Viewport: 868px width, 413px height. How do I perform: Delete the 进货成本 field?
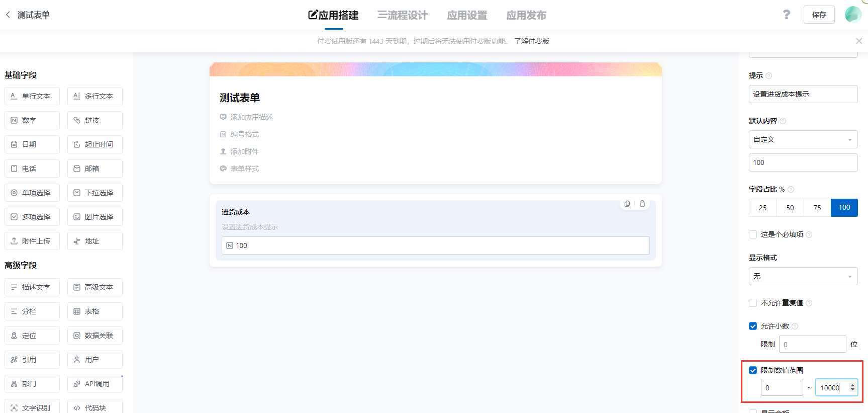click(x=642, y=204)
